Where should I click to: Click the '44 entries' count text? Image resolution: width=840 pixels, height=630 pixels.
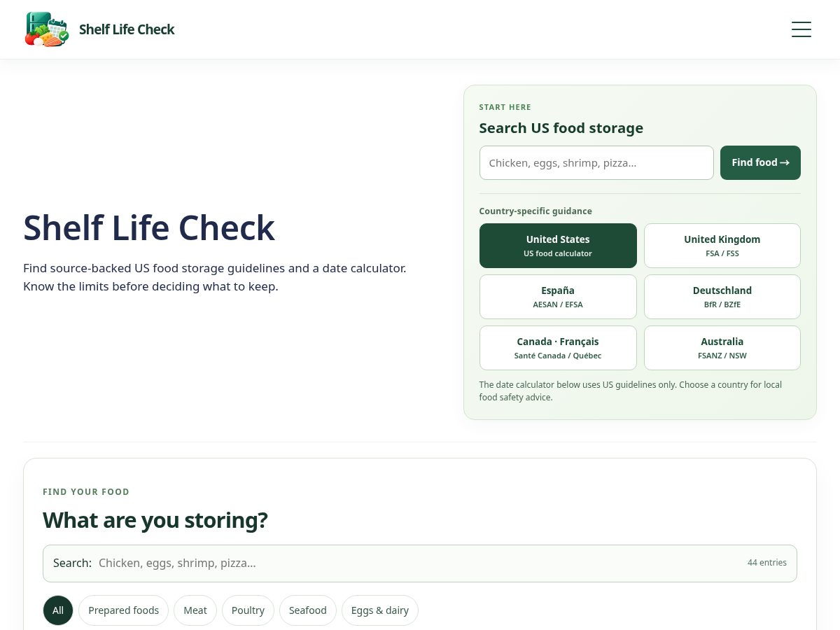tap(767, 563)
